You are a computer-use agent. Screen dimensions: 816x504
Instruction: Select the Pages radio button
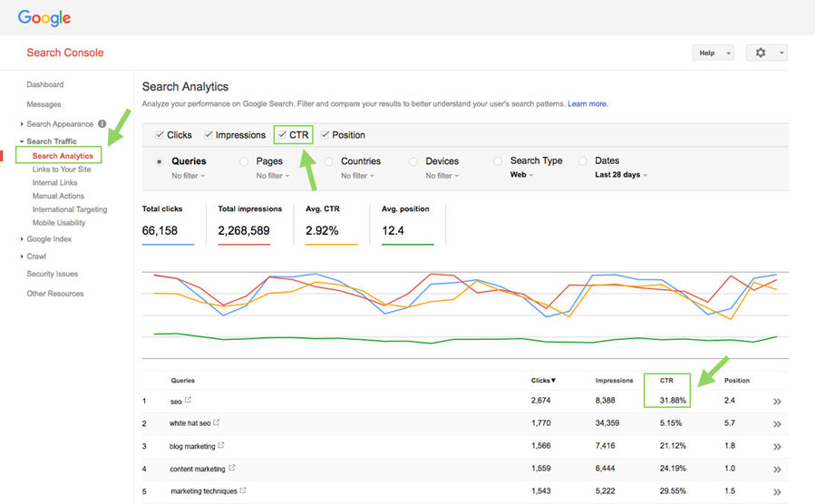coord(244,161)
